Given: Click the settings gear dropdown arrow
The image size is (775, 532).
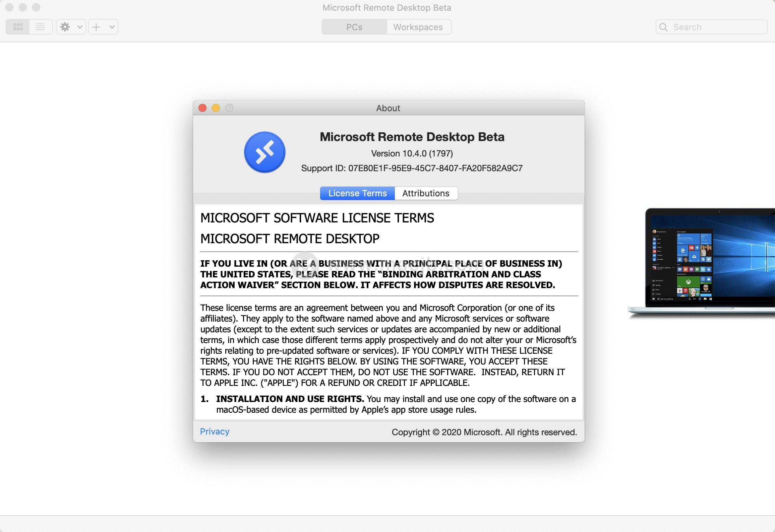Looking at the screenshot, I should coord(77,27).
